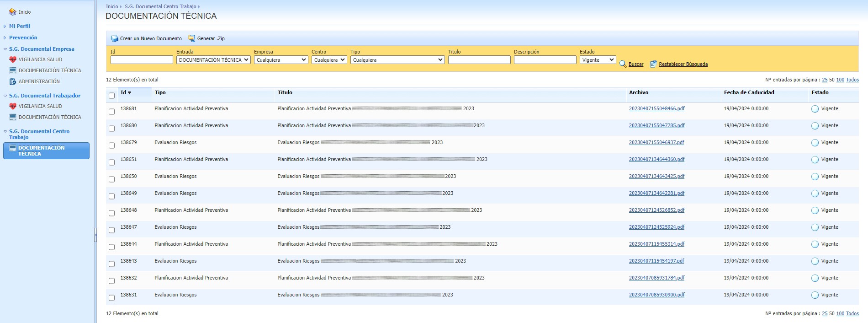
Task: Expand the Tipo dropdown filter
Action: 397,60
